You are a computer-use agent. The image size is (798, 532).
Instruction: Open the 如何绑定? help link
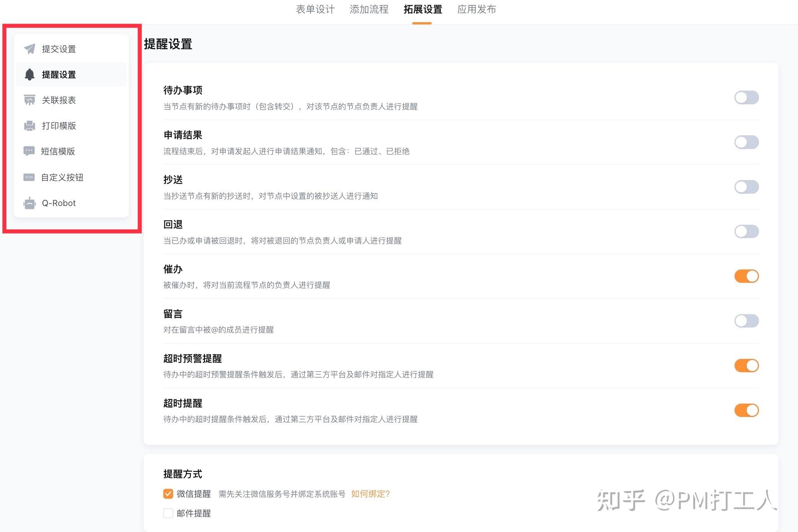click(370, 494)
